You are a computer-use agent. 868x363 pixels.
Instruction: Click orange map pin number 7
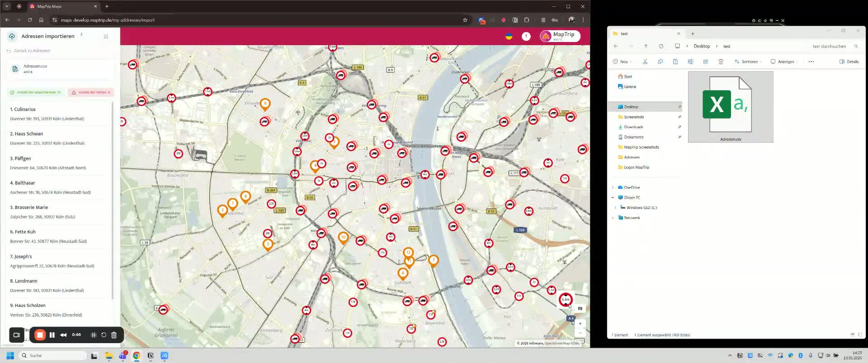434,261
